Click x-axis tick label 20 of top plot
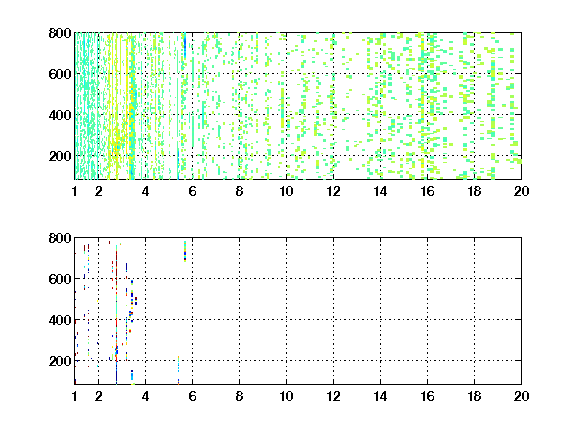This screenshot has height=432, width=576. [x=521, y=191]
